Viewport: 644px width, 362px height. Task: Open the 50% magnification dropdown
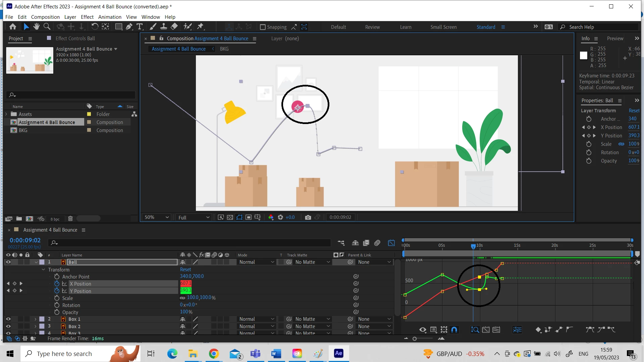pos(156,217)
